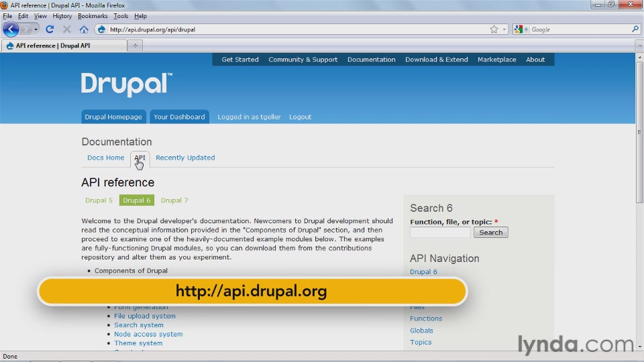
Task: Click the Globals navigation link
Action: [x=421, y=330]
